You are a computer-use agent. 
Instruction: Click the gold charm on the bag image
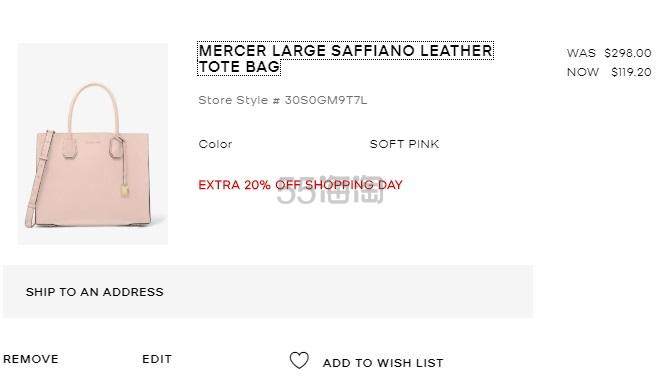125,191
